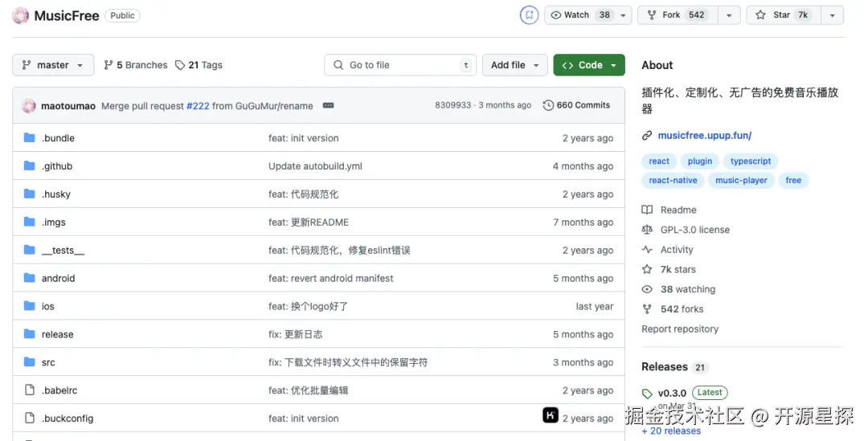Open the GPL-3.0 license link
The width and height of the screenshot is (868, 441).
[x=694, y=230]
